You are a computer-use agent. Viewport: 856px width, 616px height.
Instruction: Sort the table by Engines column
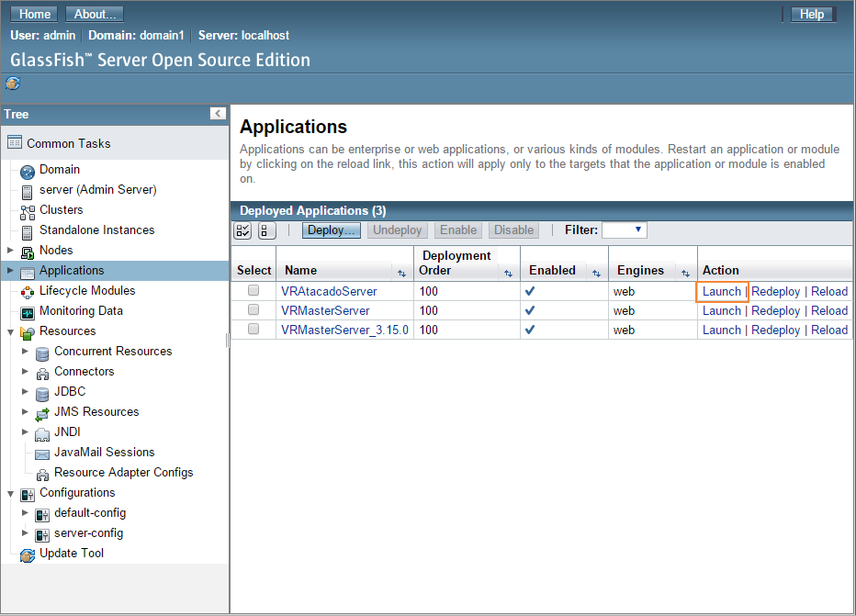point(686,274)
